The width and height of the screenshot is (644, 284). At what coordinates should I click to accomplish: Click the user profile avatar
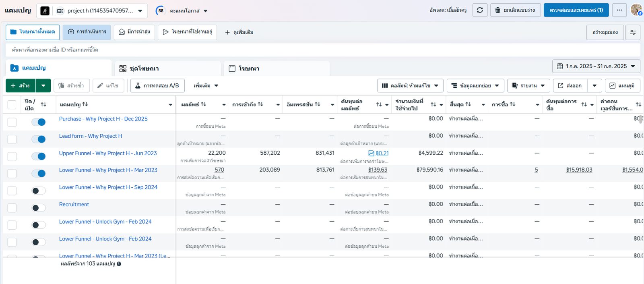tap(636, 10)
